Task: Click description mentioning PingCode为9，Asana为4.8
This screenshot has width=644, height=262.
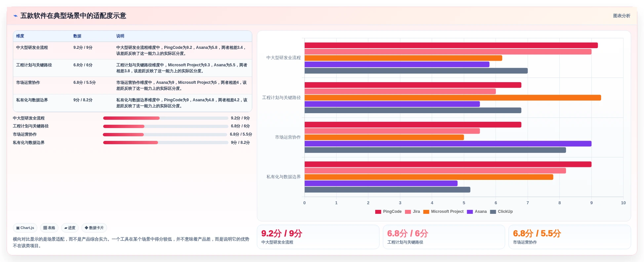Action: (182, 103)
